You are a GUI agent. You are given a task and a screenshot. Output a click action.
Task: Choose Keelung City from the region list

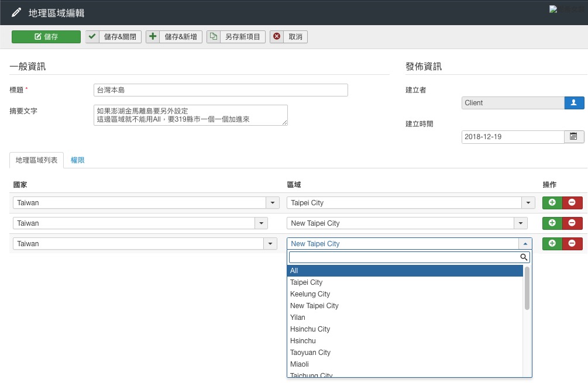(310, 294)
